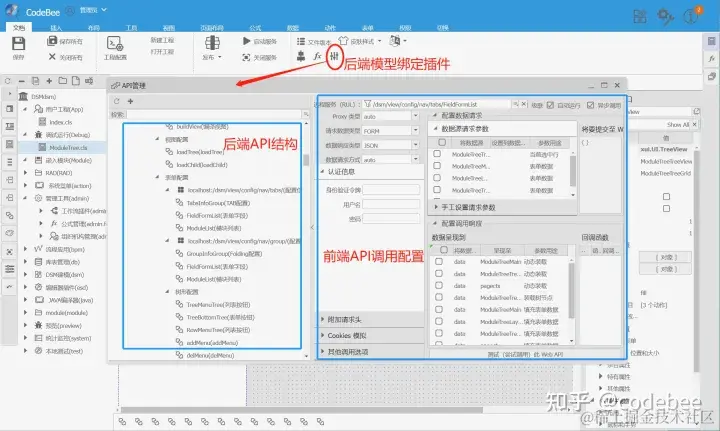The width and height of the screenshot is (720, 431).
Task: Click the stamp icon beside fx
Action: [301, 56]
